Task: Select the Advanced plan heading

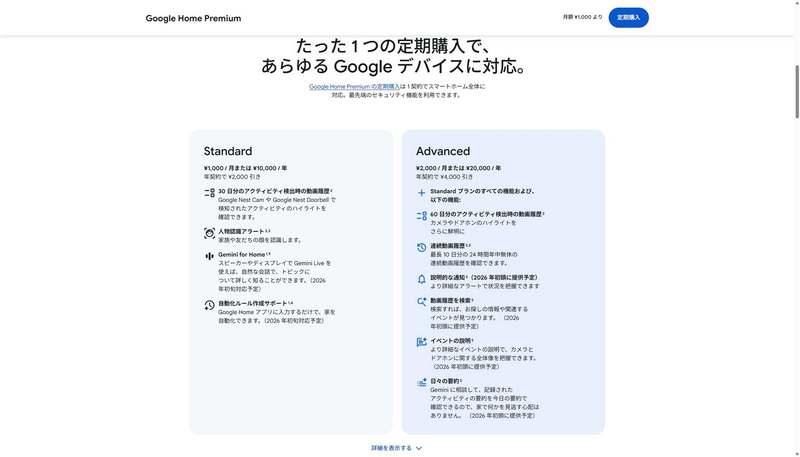Action: point(443,151)
